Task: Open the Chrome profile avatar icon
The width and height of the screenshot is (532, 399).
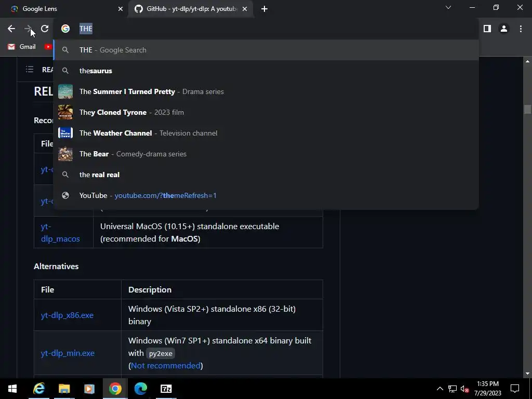Action: [504, 29]
